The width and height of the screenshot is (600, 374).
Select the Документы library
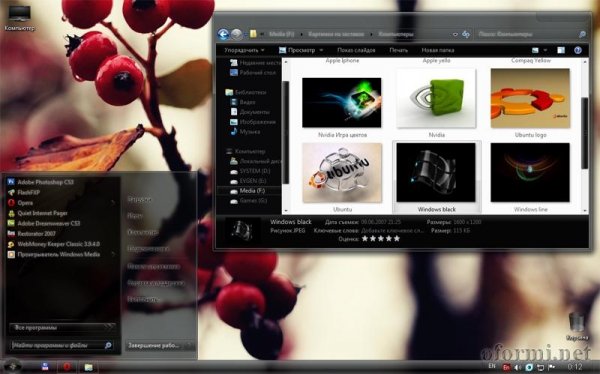point(250,112)
